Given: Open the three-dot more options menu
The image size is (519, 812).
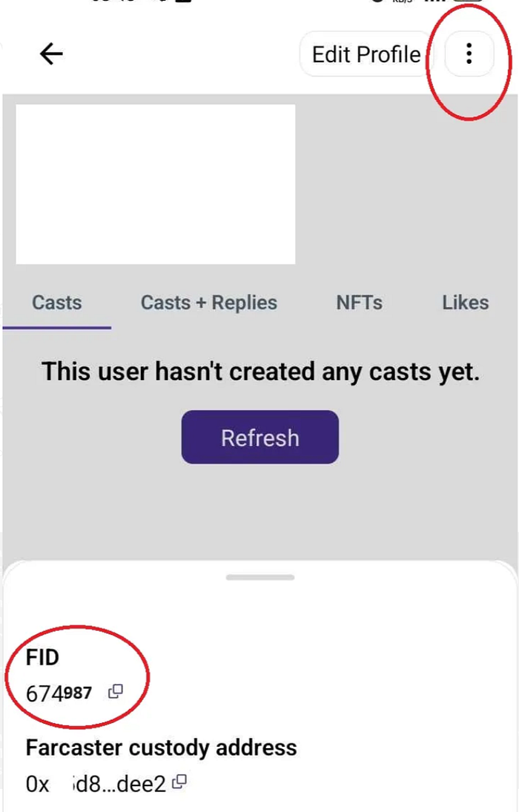Looking at the screenshot, I should [x=469, y=53].
